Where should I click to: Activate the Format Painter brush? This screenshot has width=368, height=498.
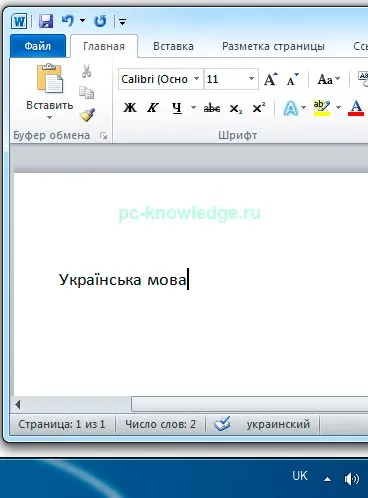pyautogui.click(x=87, y=115)
